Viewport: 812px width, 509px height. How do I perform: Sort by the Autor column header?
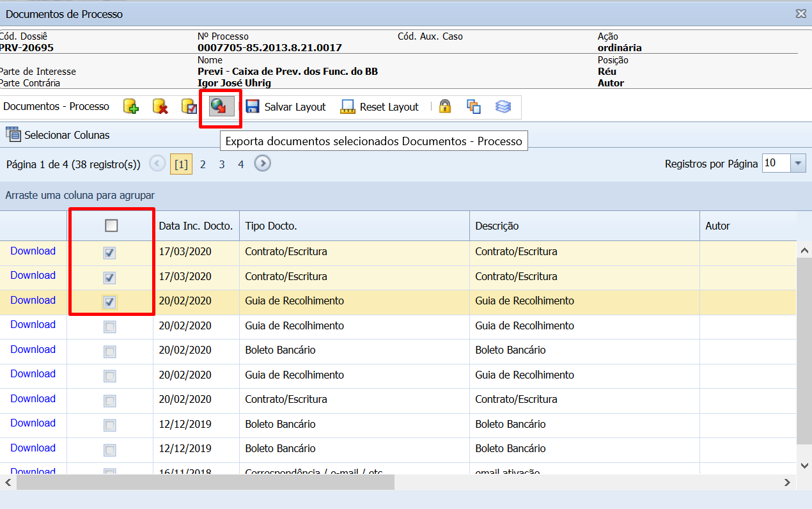click(x=748, y=226)
